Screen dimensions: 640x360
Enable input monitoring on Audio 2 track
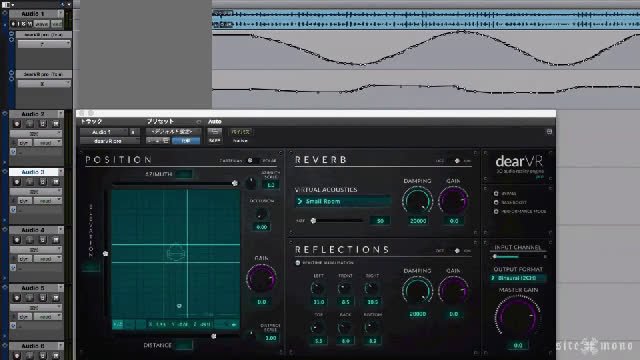(30, 124)
